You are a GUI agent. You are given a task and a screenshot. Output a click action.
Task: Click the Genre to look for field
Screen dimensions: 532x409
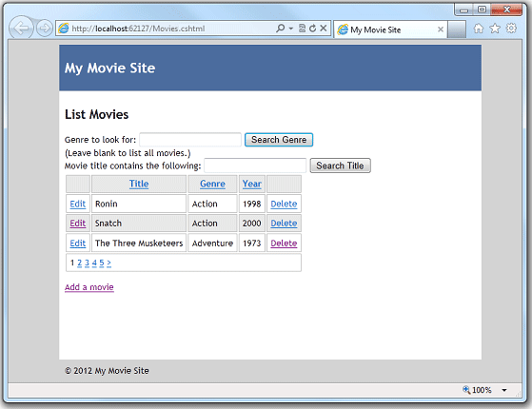[x=190, y=140]
